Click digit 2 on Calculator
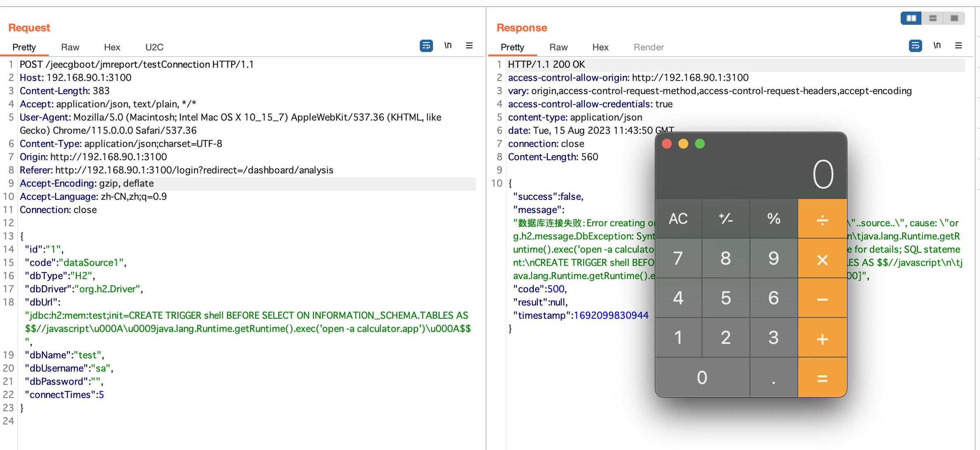Viewport: 980px width, 450px height. [726, 338]
